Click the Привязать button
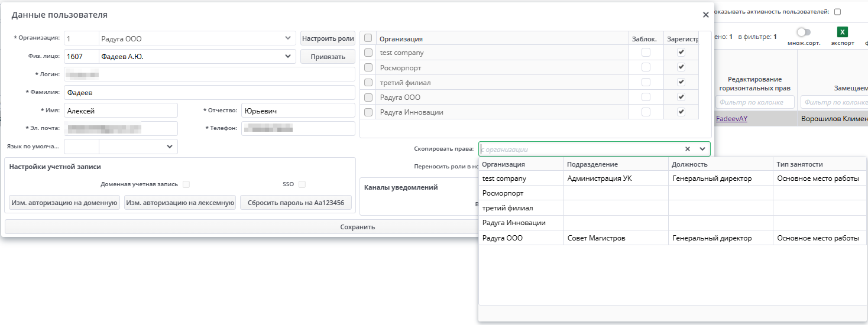This screenshot has height=325, width=868. click(328, 57)
